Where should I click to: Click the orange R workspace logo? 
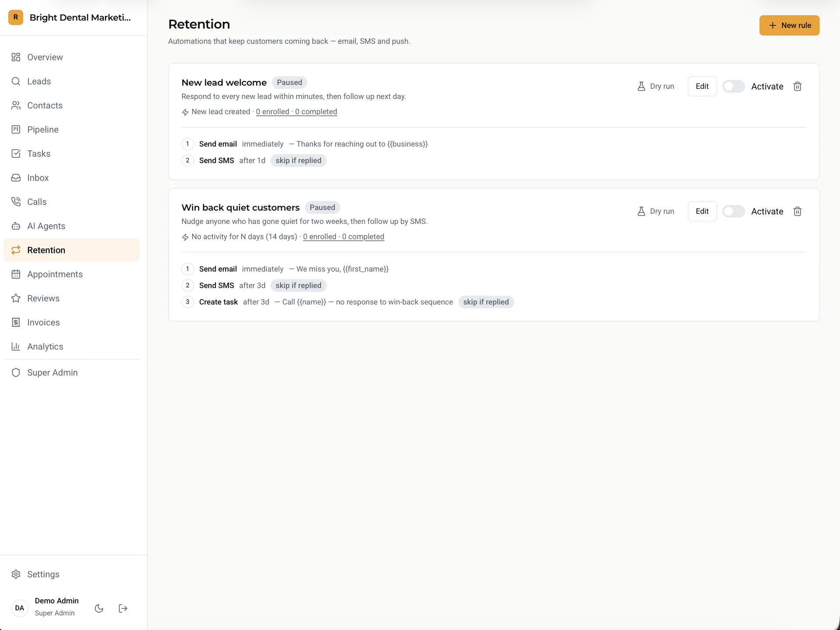tap(16, 17)
